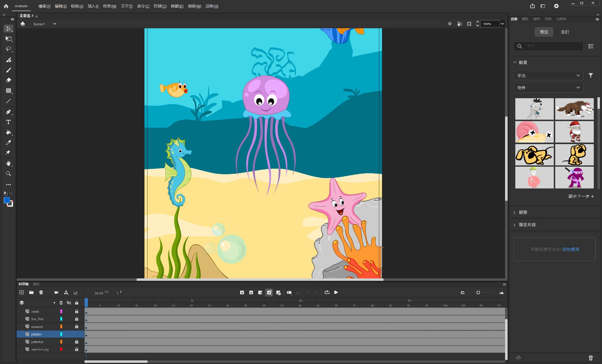Unlock the corals layer
602x364 pixels.
pos(77,311)
